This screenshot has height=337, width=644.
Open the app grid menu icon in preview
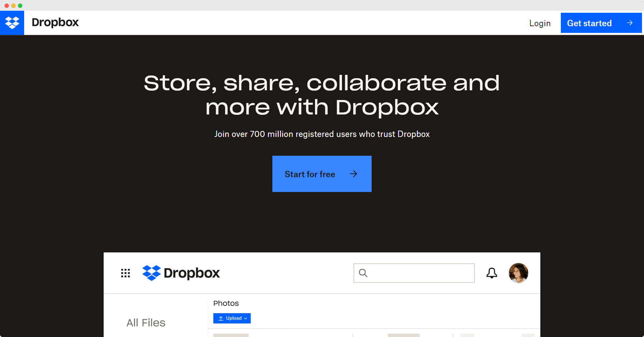coord(125,273)
